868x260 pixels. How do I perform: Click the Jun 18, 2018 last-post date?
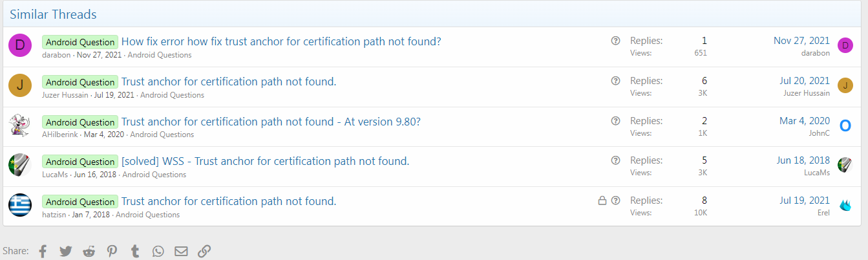[x=803, y=160]
